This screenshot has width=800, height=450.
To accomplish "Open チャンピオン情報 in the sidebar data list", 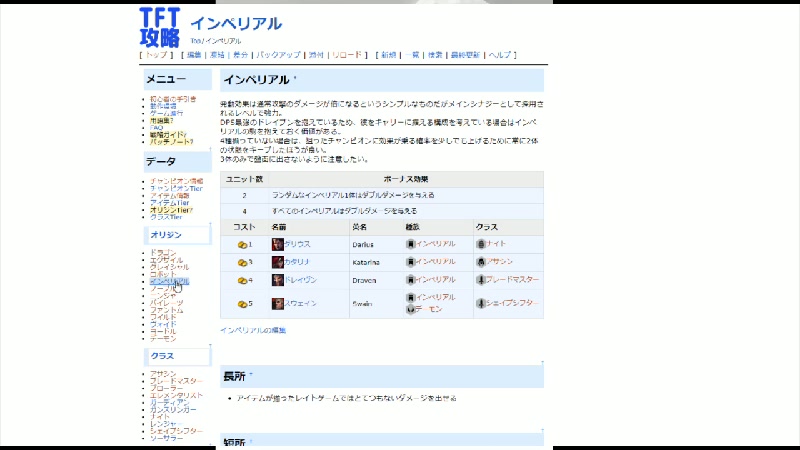I will (177, 181).
